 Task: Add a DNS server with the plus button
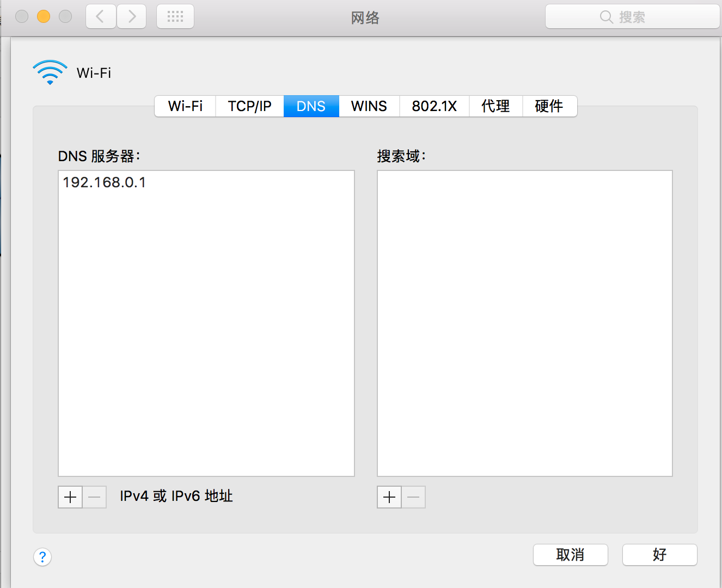(x=70, y=497)
